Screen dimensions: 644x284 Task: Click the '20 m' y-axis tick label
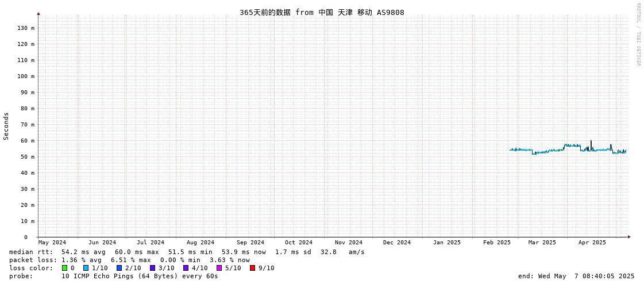(28, 205)
